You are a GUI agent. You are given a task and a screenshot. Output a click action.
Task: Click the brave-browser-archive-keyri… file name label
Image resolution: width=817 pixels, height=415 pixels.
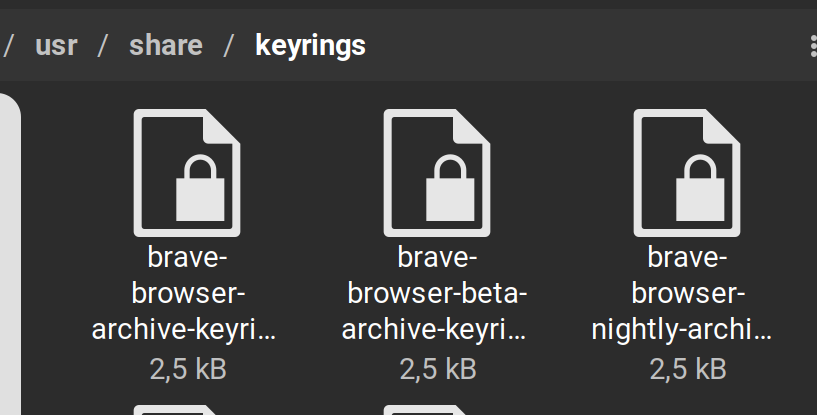(184, 294)
